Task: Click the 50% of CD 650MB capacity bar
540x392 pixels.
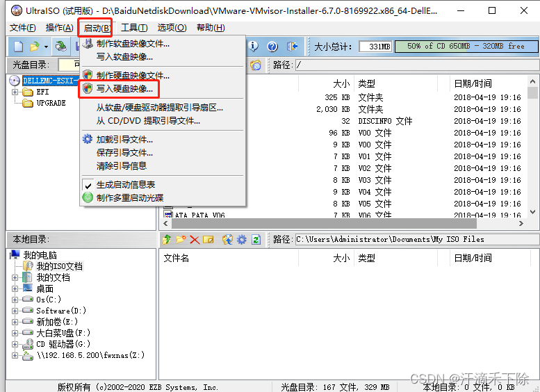Action: pos(466,46)
